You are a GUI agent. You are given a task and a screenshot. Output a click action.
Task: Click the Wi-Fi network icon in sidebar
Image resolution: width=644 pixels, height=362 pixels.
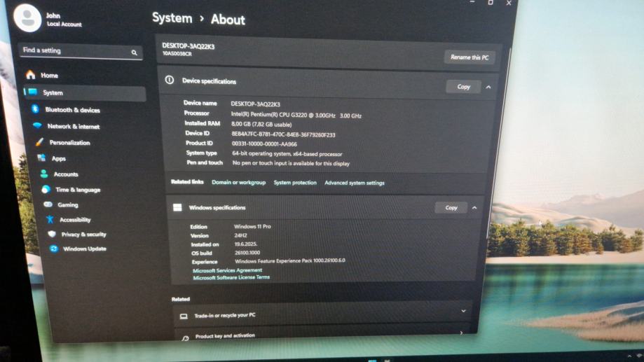click(x=37, y=125)
